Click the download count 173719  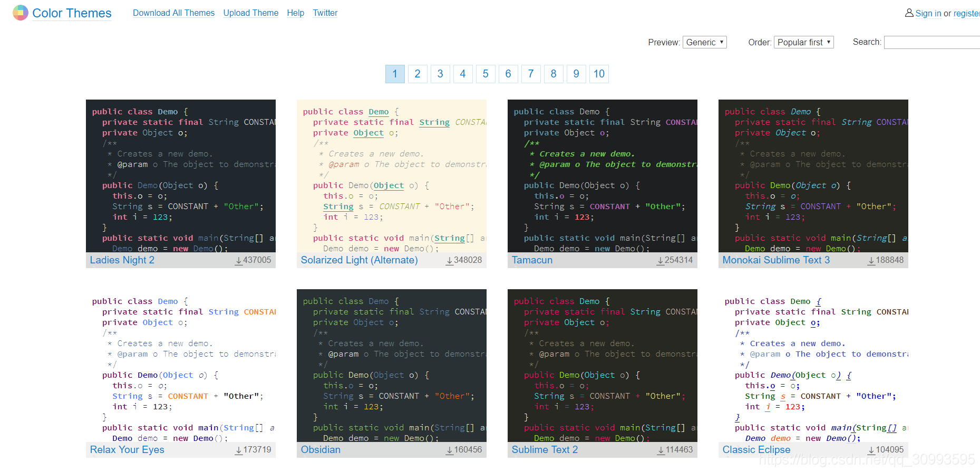click(x=257, y=450)
